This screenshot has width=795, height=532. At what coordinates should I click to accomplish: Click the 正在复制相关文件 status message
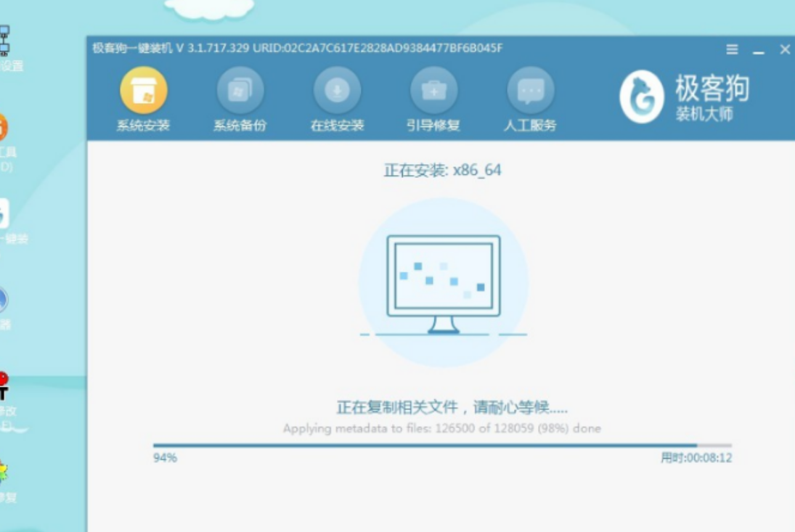click(x=452, y=407)
